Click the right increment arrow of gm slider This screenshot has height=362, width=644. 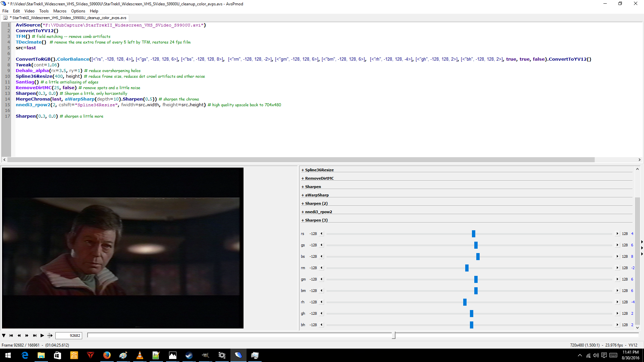(617, 279)
